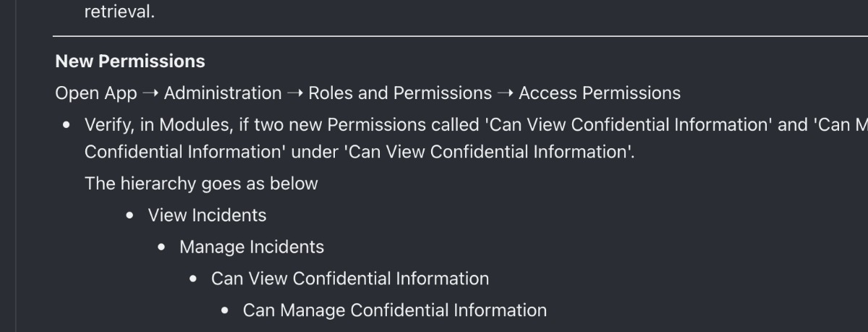
Task: Click the bullet point before 'Verify, in Modules'
Action: [67, 125]
